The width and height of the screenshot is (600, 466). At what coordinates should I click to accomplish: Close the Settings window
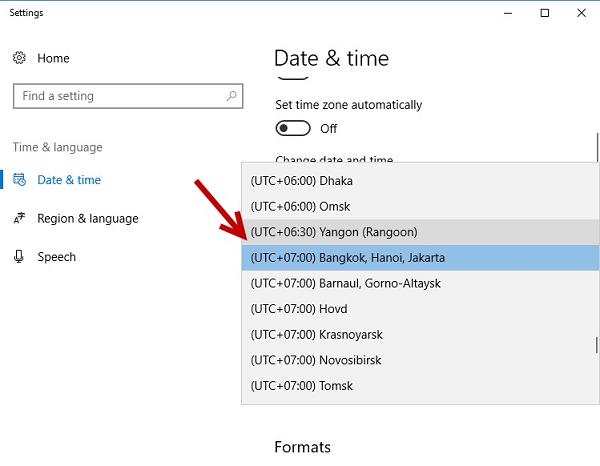[581, 13]
